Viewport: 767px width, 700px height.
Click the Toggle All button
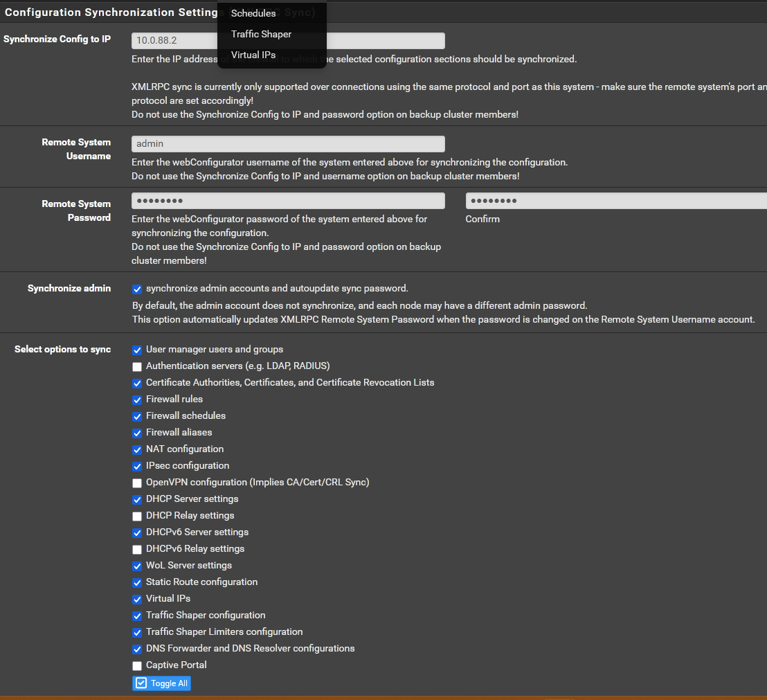click(x=161, y=683)
